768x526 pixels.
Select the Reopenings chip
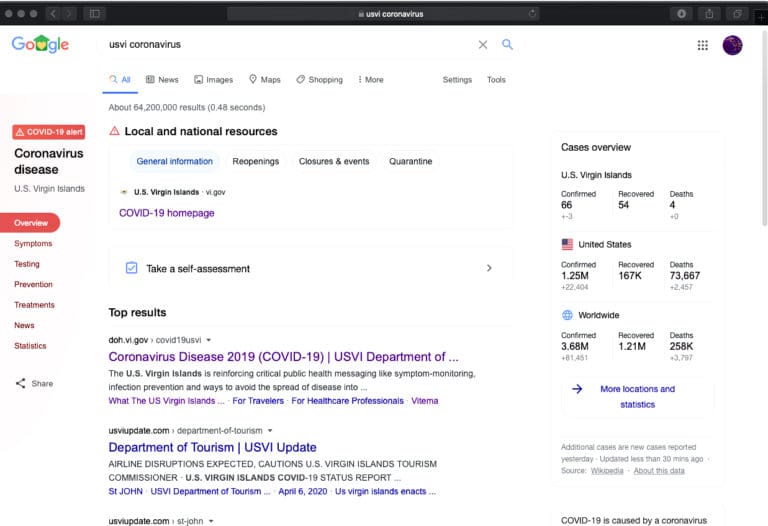tap(256, 161)
